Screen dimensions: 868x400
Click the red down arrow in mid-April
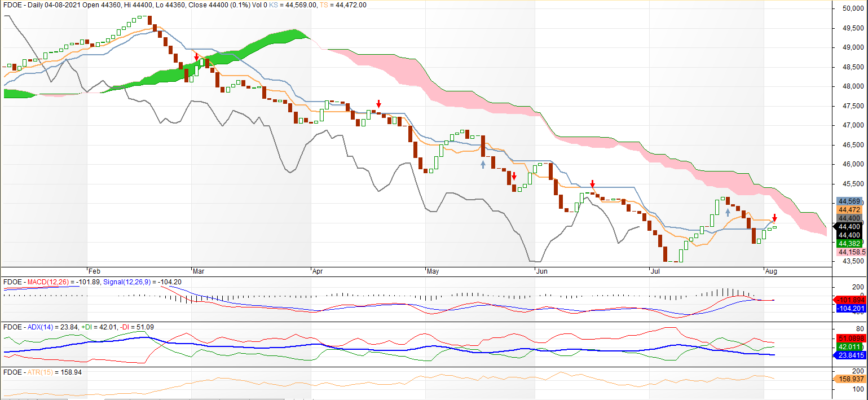click(379, 104)
